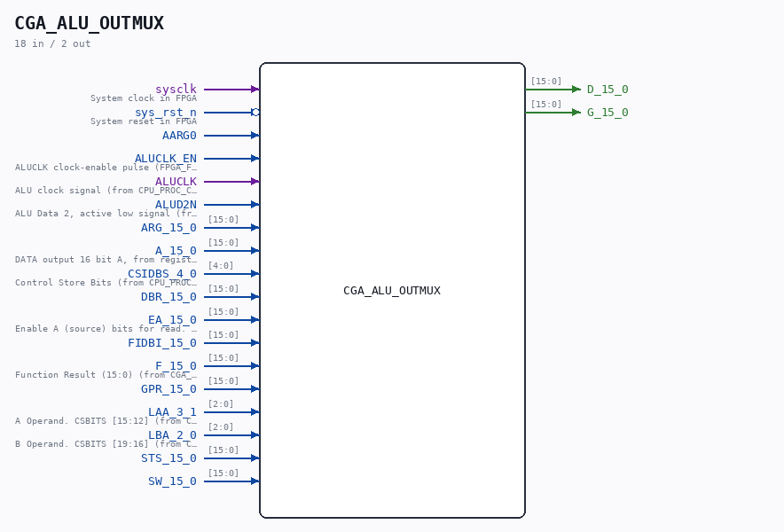Select the ALUD2N input port label

pyautogui.click(x=176, y=204)
